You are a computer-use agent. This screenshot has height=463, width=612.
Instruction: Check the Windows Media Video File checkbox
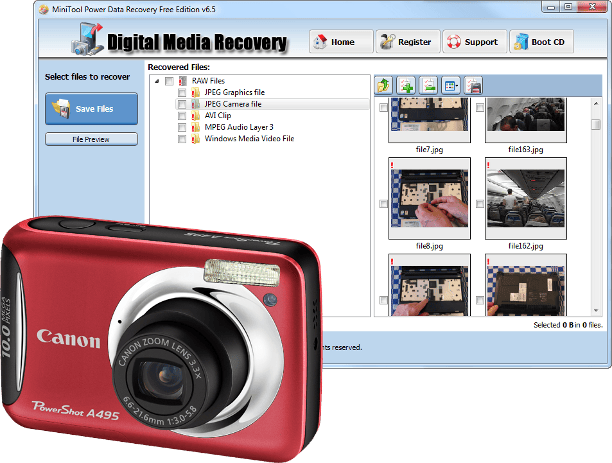(x=182, y=139)
